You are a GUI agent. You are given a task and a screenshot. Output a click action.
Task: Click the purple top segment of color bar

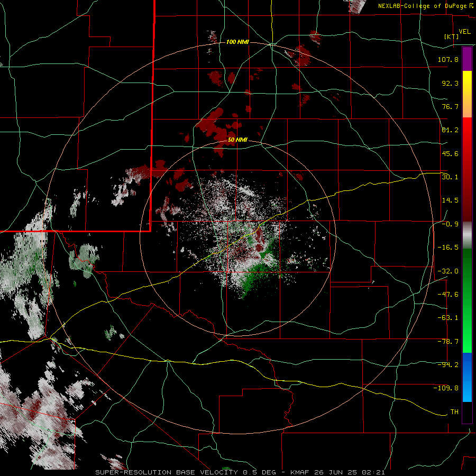click(467, 59)
